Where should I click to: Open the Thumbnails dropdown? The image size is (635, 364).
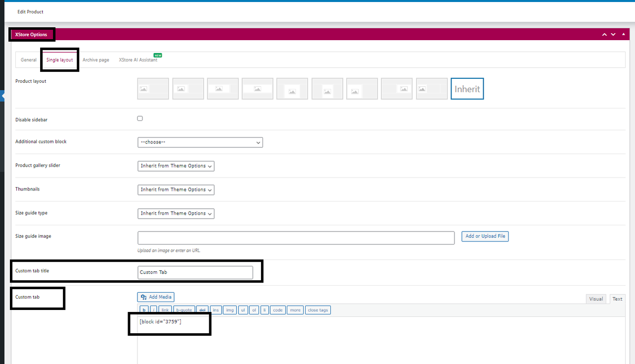tap(176, 190)
